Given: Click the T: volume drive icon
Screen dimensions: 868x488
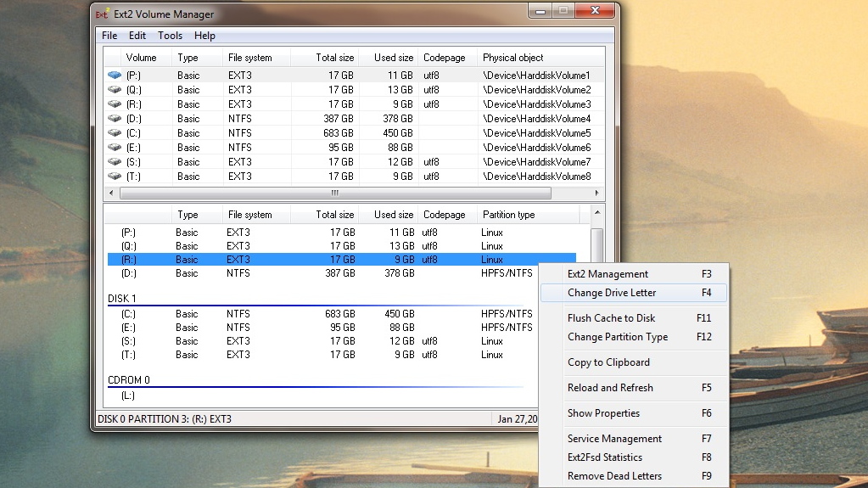Looking at the screenshot, I should [x=115, y=176].
